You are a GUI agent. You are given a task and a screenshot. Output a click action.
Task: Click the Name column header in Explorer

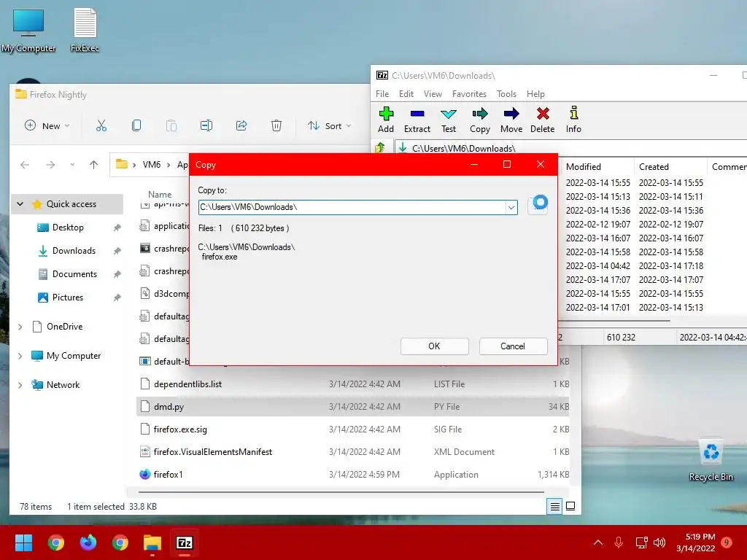(x=160, y=194)
